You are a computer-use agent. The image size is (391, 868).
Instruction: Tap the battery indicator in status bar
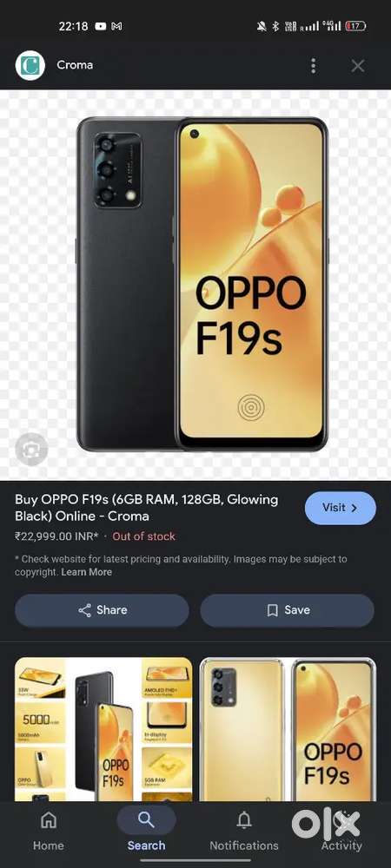click(355, 26)
